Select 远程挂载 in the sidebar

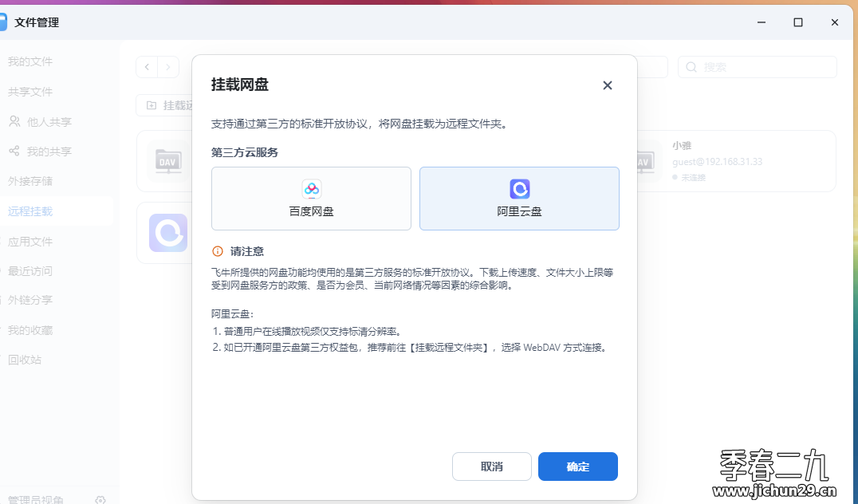pos(30,211)
